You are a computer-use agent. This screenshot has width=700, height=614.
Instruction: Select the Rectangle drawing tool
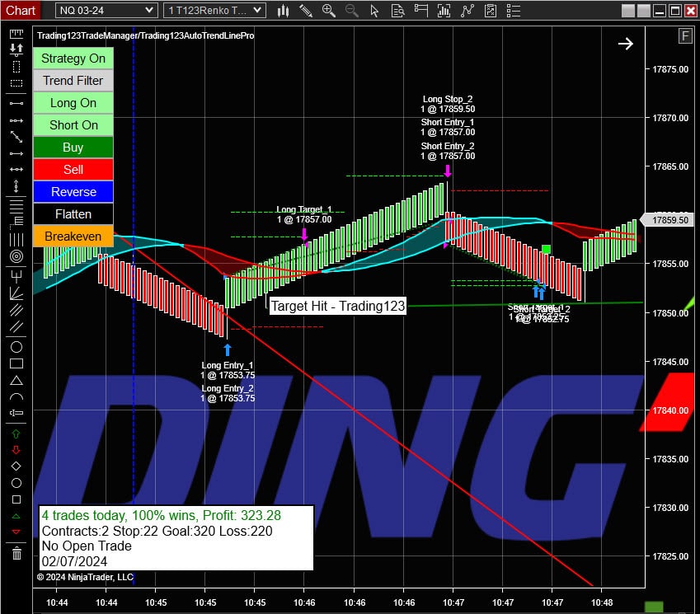(16, 363)
